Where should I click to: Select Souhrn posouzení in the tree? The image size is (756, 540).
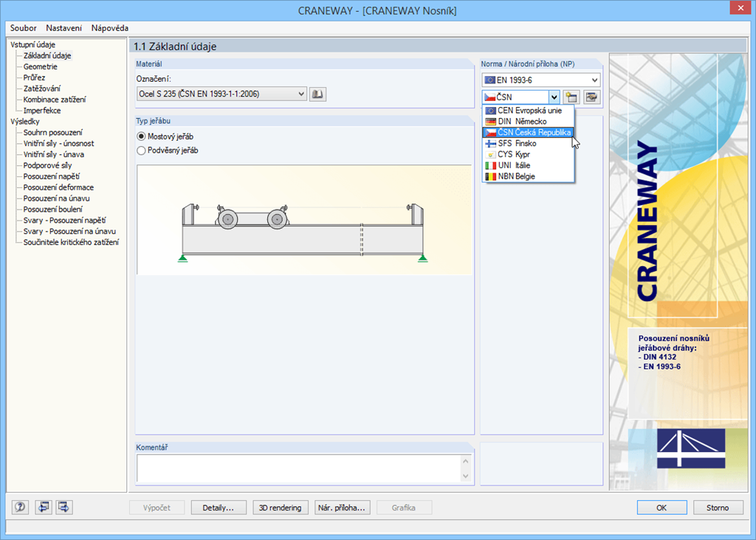[53, 133]
